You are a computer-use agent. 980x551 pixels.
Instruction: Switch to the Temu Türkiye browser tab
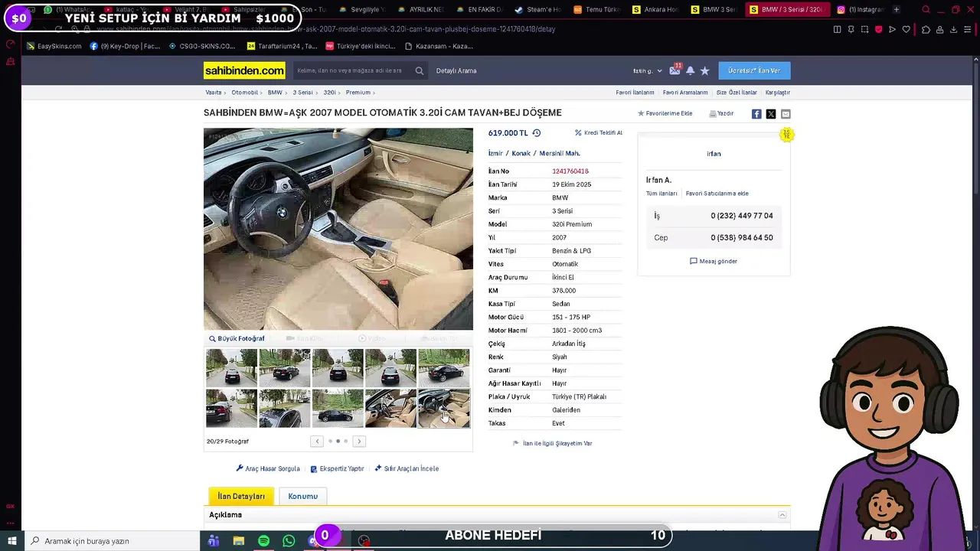pyautogui.click(x=596, y=9)
